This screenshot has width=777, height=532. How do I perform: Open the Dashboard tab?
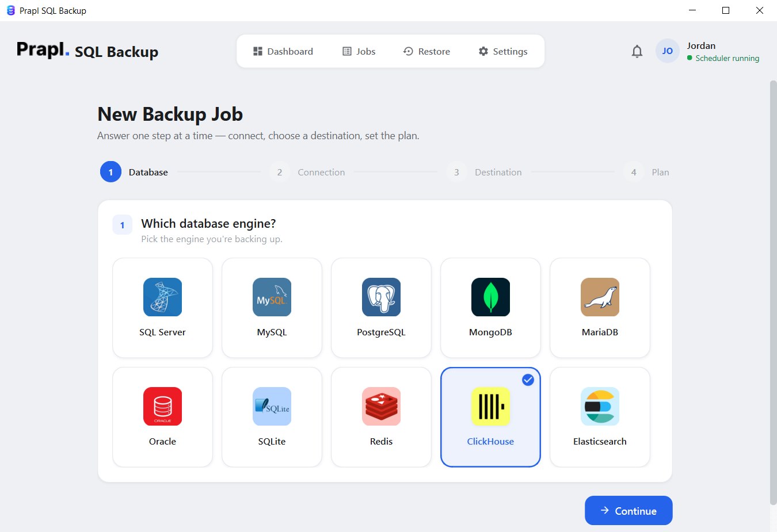283,51
